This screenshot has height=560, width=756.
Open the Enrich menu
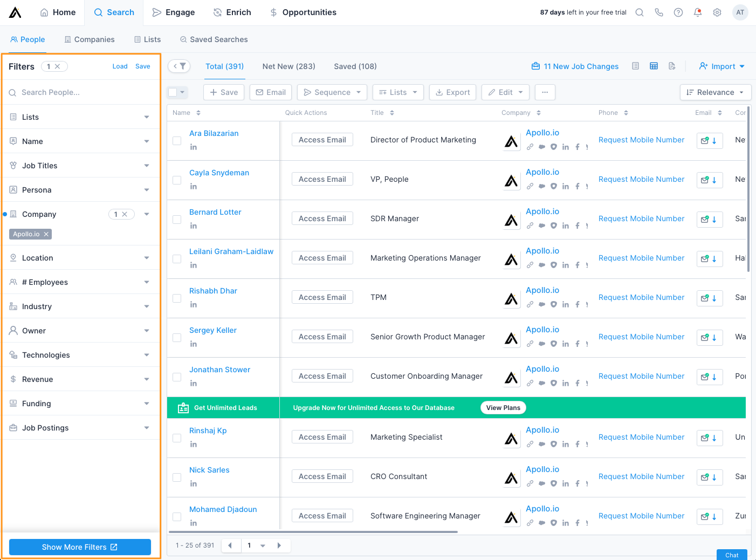point(232,12)
